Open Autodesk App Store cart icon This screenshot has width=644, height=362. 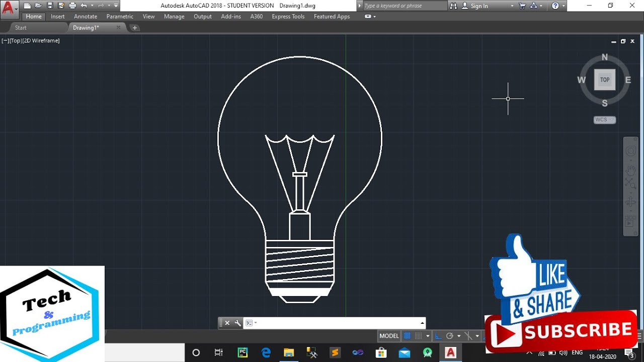(x=522, y=6)
